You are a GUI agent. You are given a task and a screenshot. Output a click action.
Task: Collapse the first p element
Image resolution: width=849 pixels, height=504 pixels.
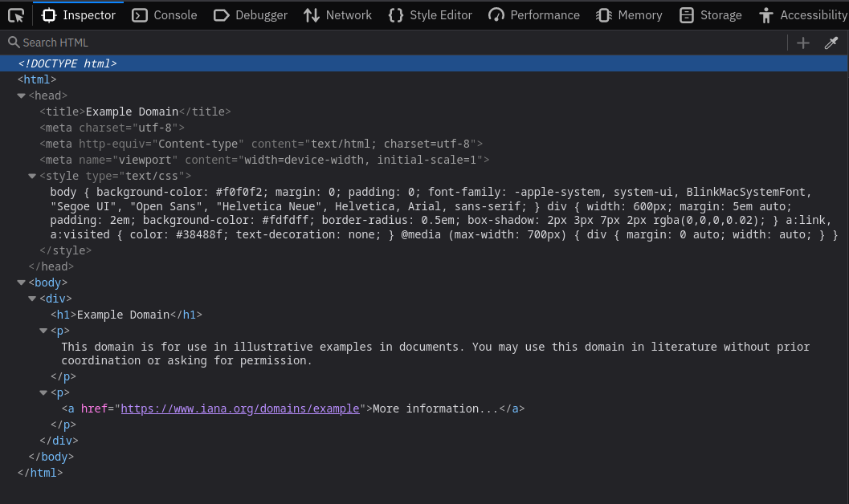[x=44, y=331]
